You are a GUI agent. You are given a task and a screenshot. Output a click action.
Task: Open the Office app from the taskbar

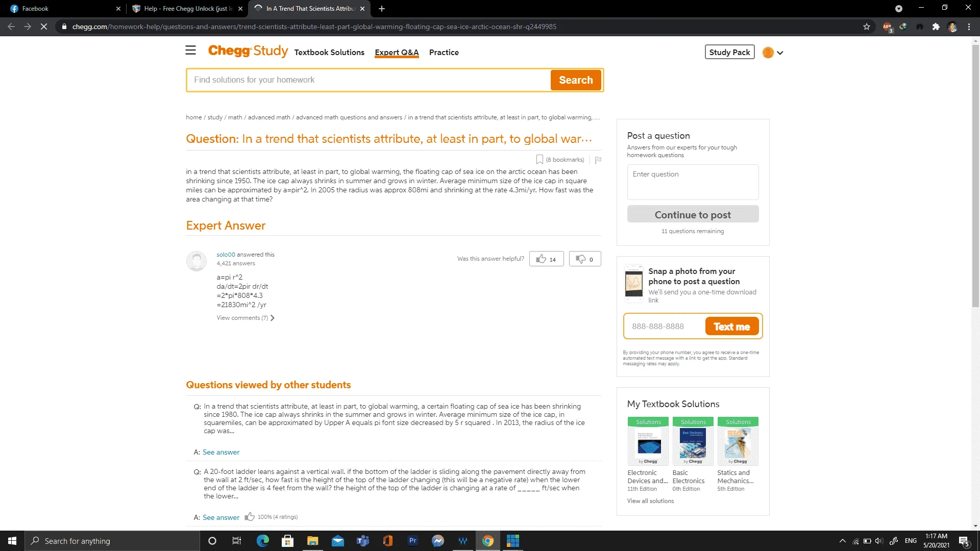tap(388, 541)
